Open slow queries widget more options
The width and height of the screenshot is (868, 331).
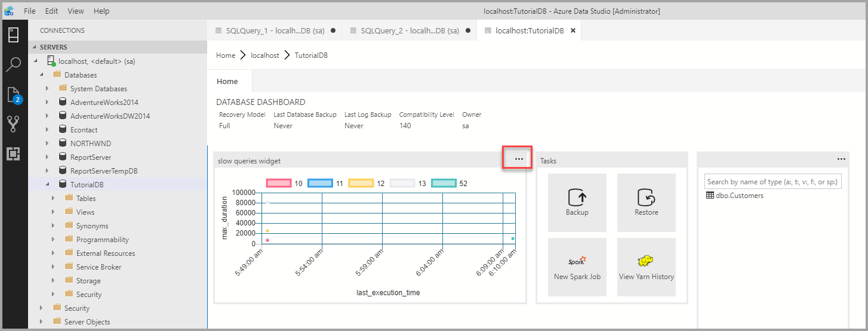click(x=518, y=159)
